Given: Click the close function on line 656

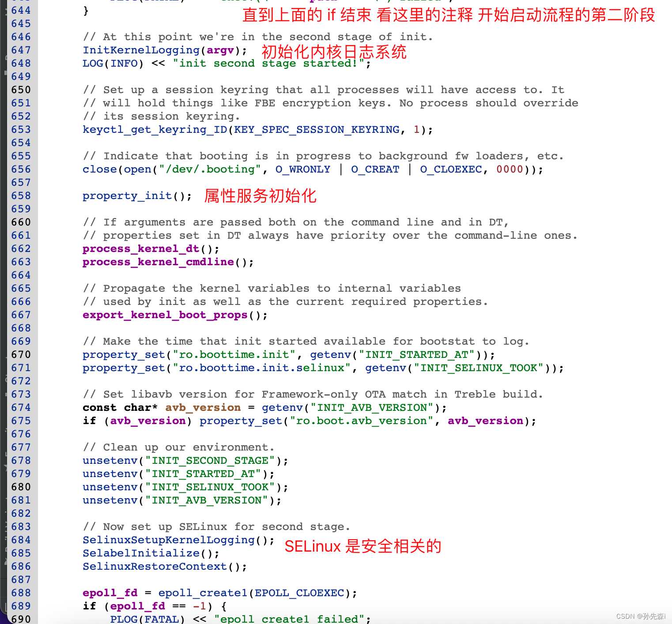Looking at the screenshot, I should pyautogui.click(x=100, y=169).
